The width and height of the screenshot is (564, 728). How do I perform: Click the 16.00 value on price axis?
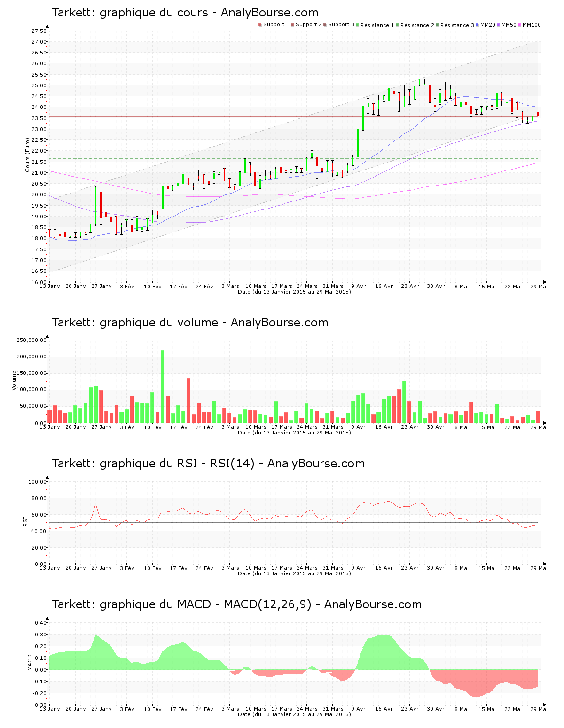39,282
